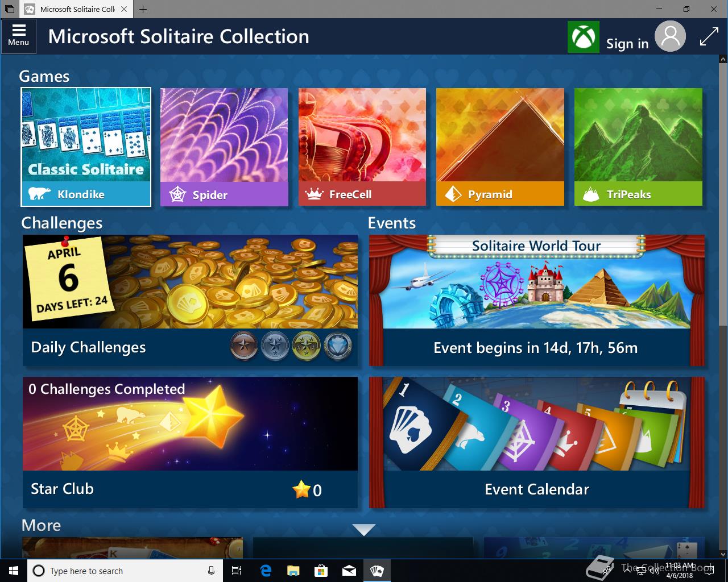Click the diamond Pyramid icon

(x=453, y=194)
